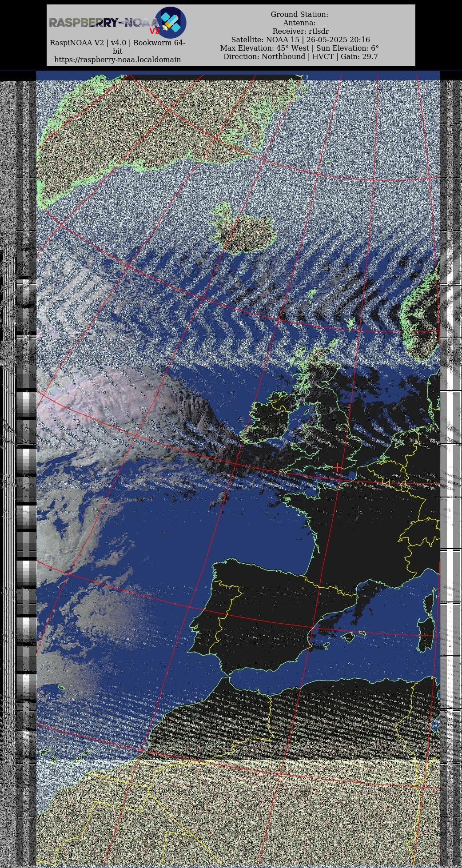The height and width of the screenshot is (868, 462).
Task: Click the "Direction: Northbound | HVCT | Gain: 29.7" line
Action: click(x=300, y=56)
